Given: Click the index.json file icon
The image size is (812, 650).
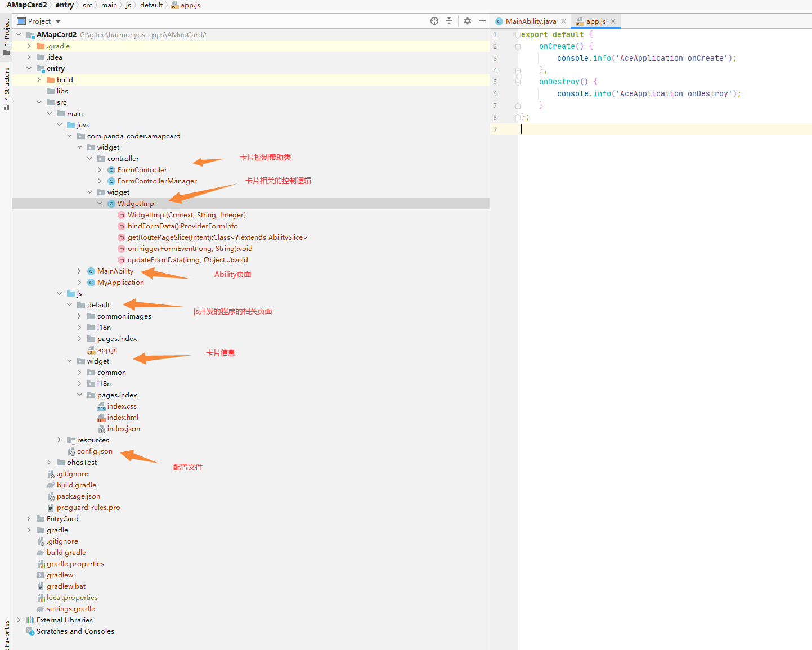Looking at the screenshot, I should coord(101,429).
